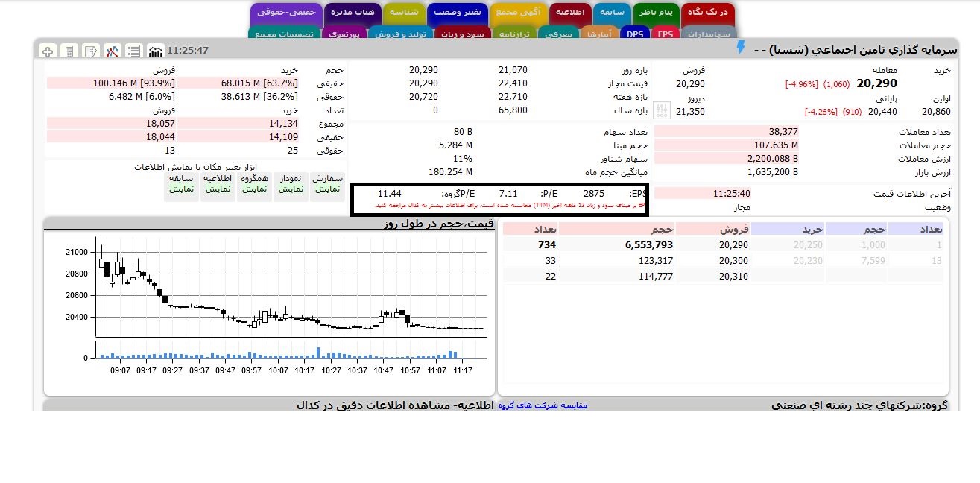Open the red اطلاعیه tab
The image size is (980, 483).
click(x=572, y=13)
